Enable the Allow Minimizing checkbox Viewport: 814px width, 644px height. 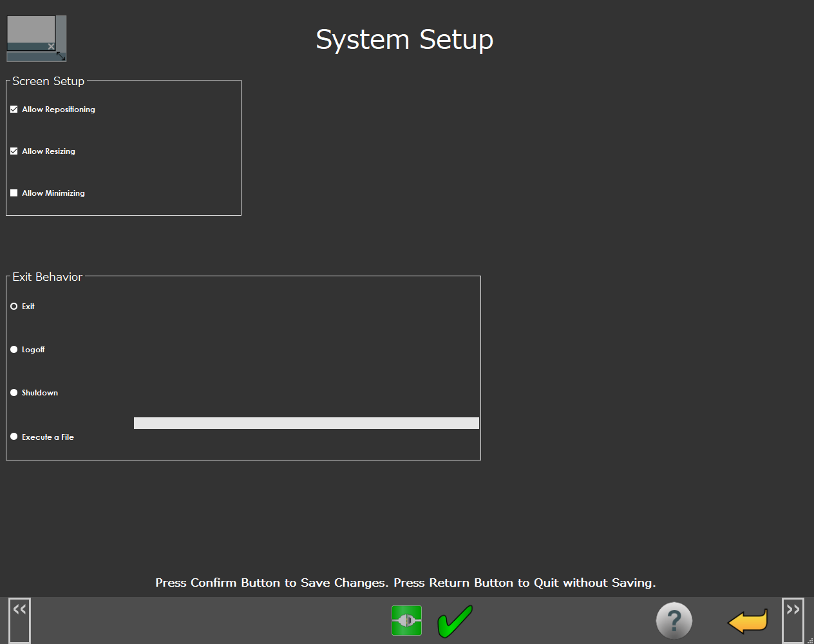tap(14, 193)
